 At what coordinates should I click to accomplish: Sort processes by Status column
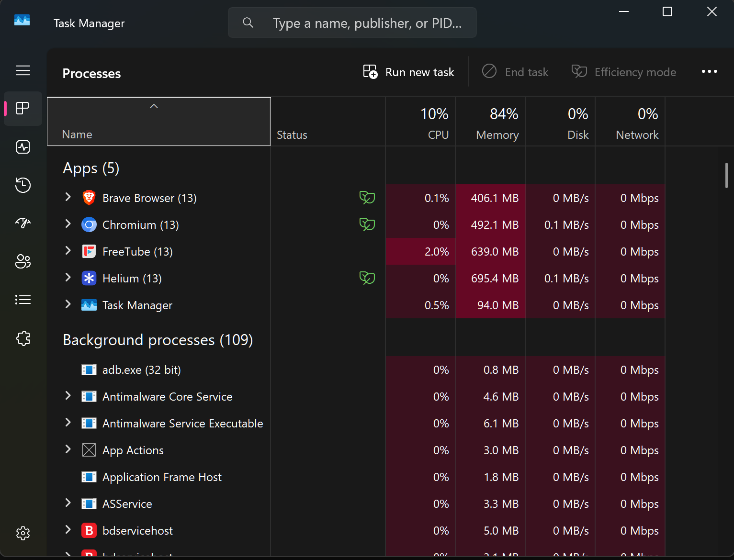point(328,121)
